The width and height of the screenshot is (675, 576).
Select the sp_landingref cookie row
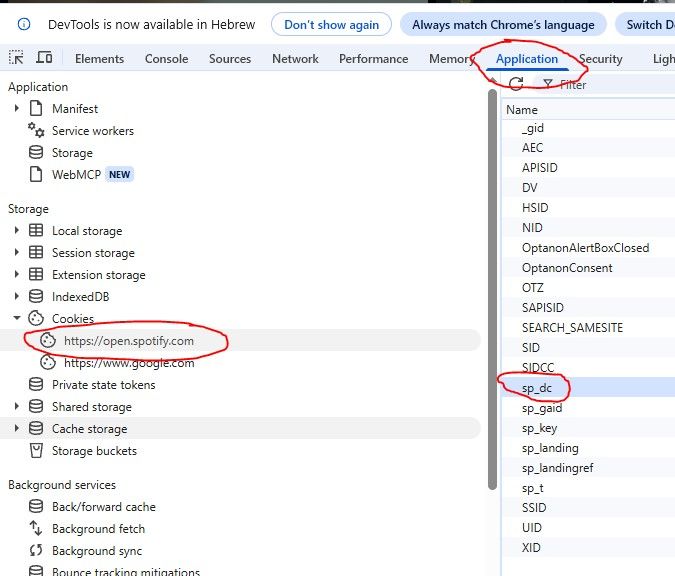pyautogui.click(x=588, y=468)
